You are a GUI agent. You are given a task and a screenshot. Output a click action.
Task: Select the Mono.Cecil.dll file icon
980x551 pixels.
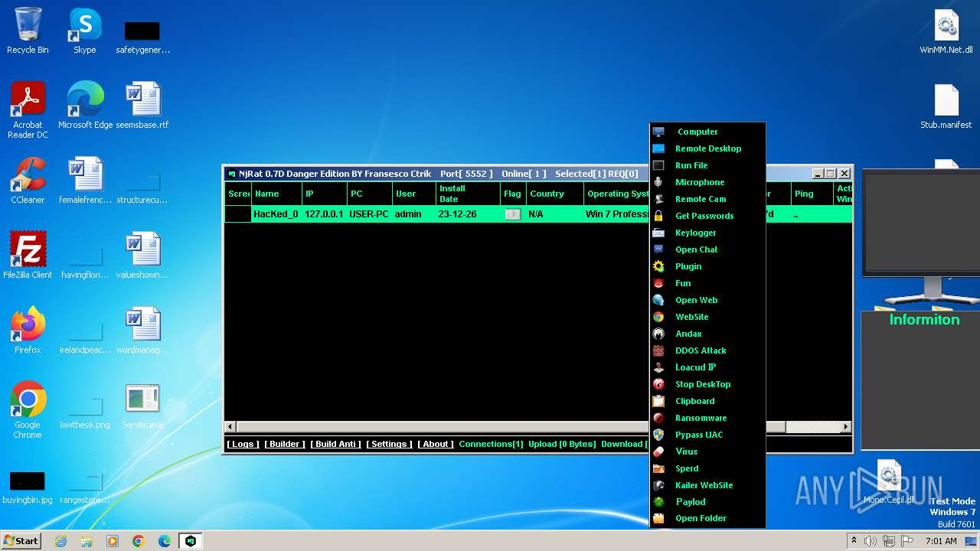tap(889, 482)
